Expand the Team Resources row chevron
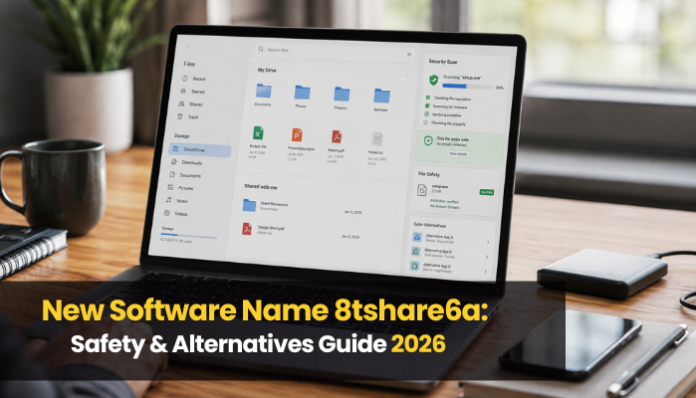Viewport: 696px width, 398px height. point(394,215)
